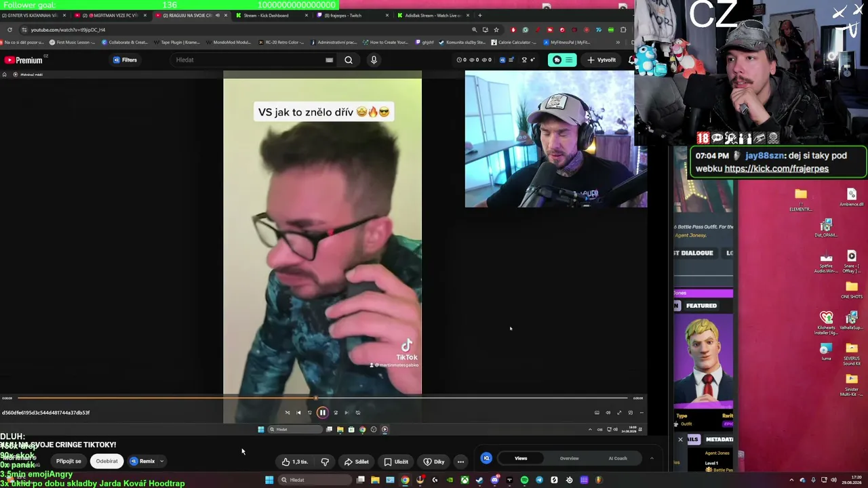Open Xbox from the Windows taskbar

(x=465, y=480)
